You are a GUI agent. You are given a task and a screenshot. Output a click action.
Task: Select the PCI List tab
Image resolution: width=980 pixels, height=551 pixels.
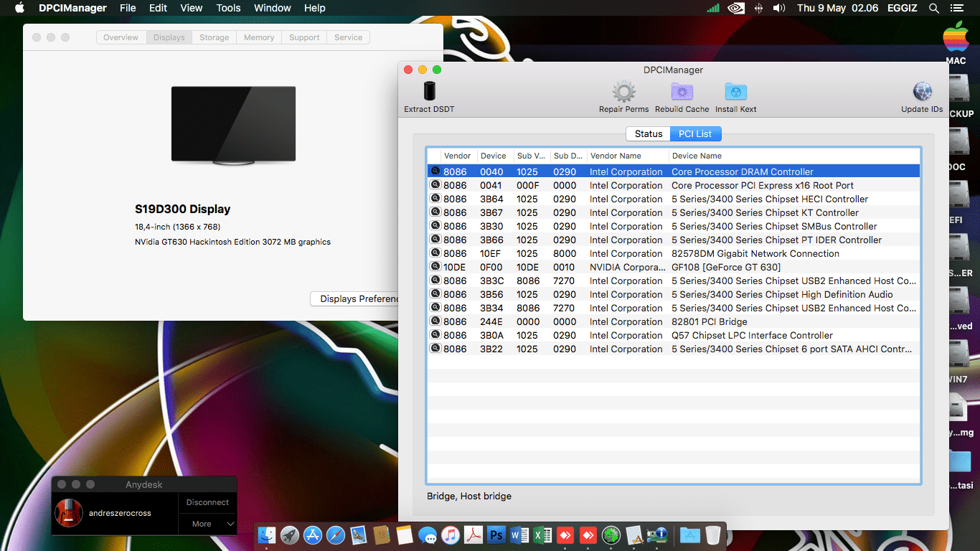coord(696,134)
